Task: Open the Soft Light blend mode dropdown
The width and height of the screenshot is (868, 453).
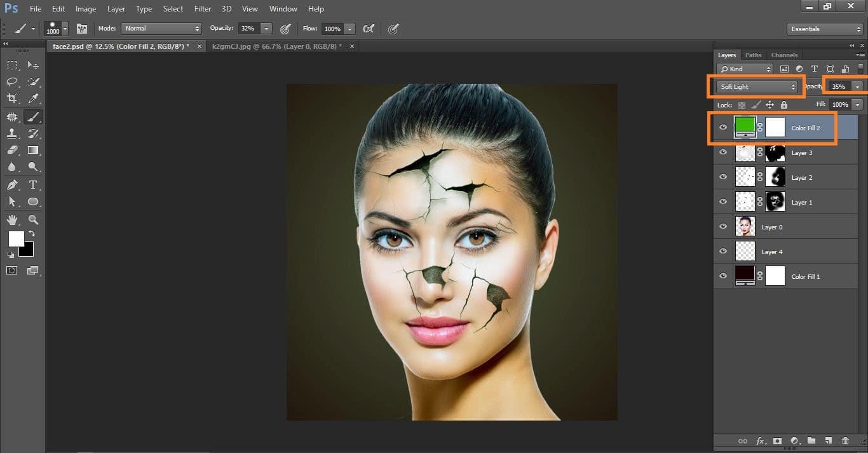Action: [757, 86]
